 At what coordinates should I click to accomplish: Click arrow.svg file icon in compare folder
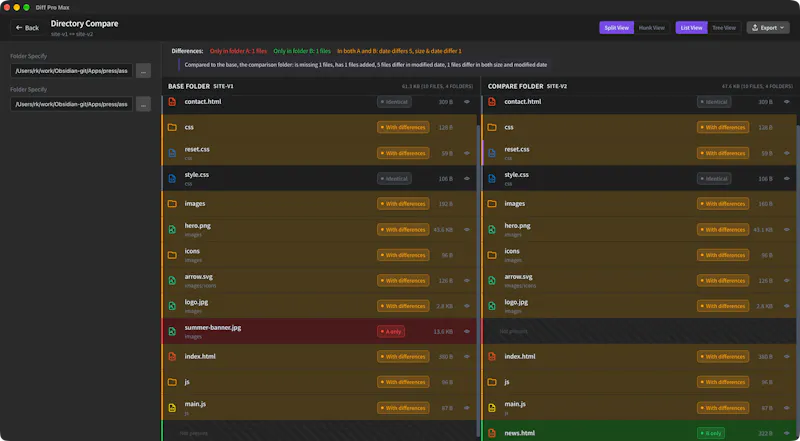click(492, 280)
